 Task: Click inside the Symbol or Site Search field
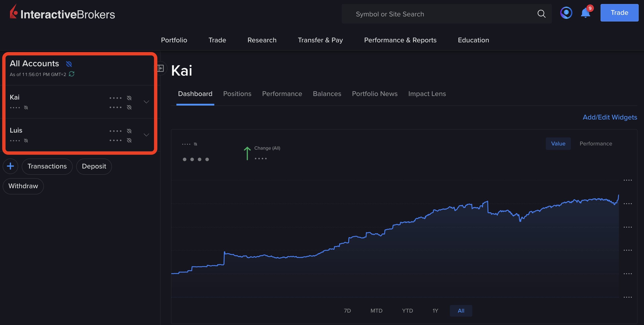425,14
